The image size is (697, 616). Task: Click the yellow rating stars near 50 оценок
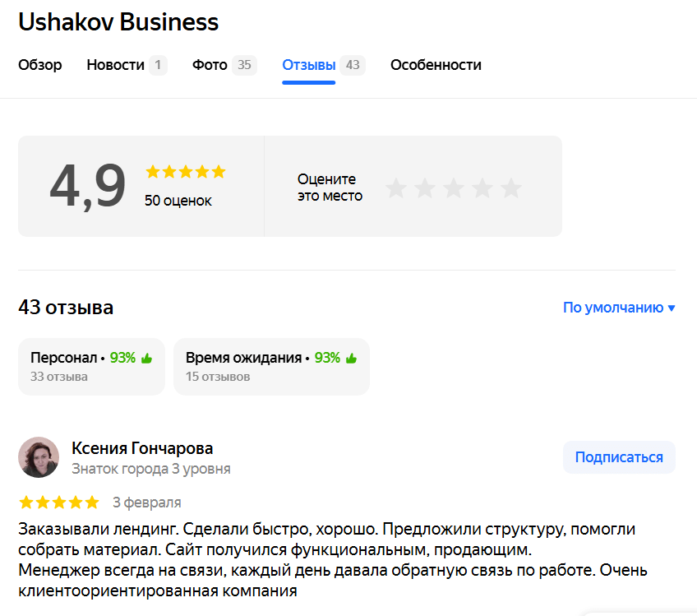tap(185, 172)
